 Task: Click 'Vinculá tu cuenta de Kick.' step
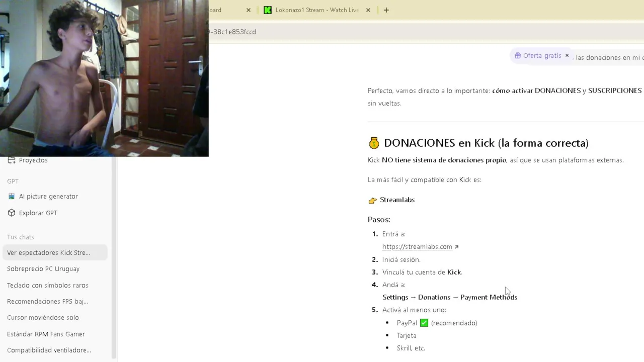[x=422, y=272]
